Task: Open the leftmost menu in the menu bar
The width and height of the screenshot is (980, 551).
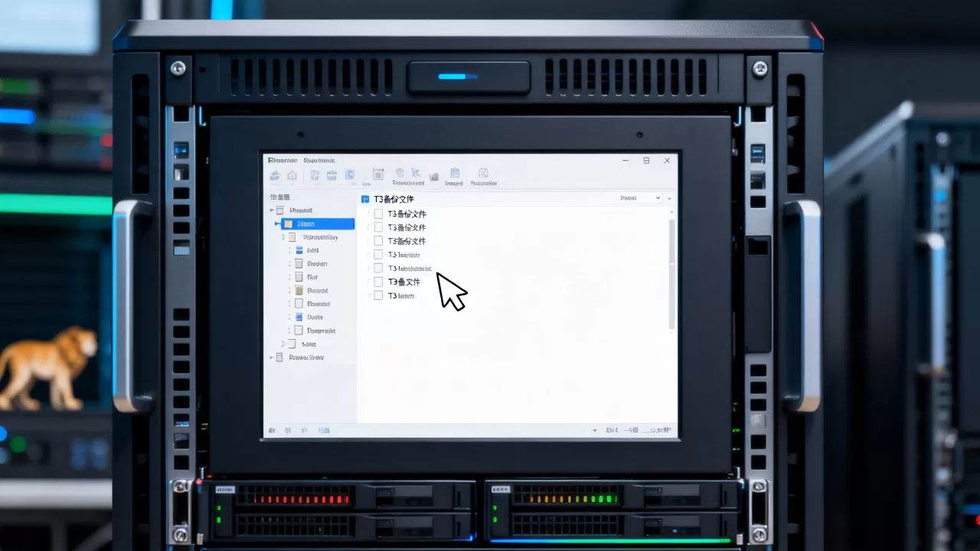Action: [283, 161]
